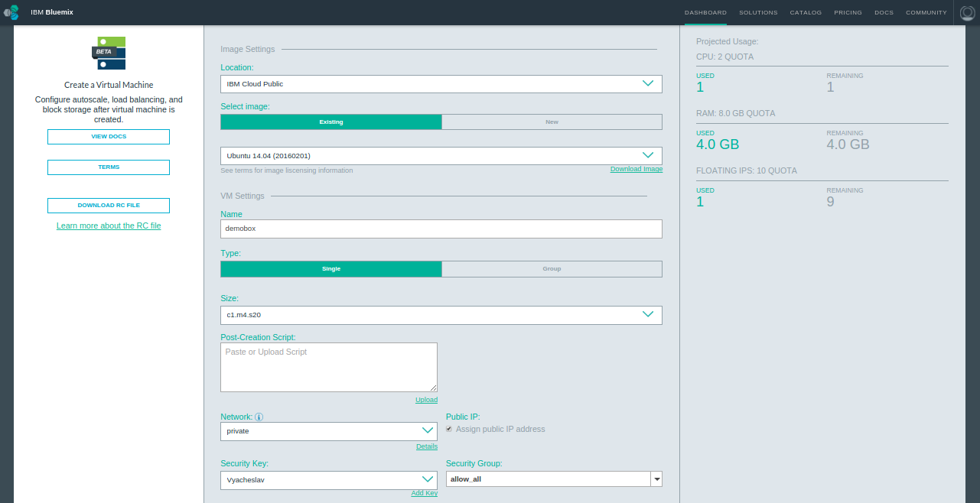Click the CPU: 2 QUOTA label
980x503 pixels.
[x=724, y=57]
